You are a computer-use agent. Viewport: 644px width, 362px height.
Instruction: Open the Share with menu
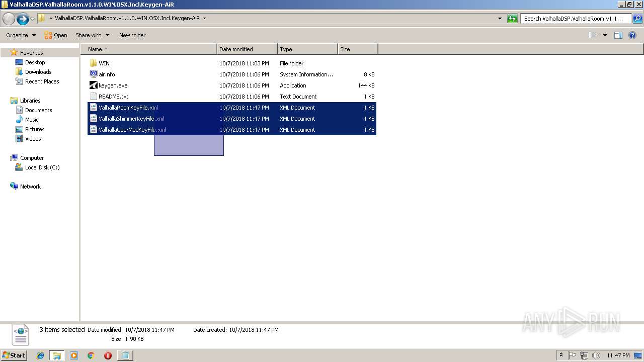92,35
